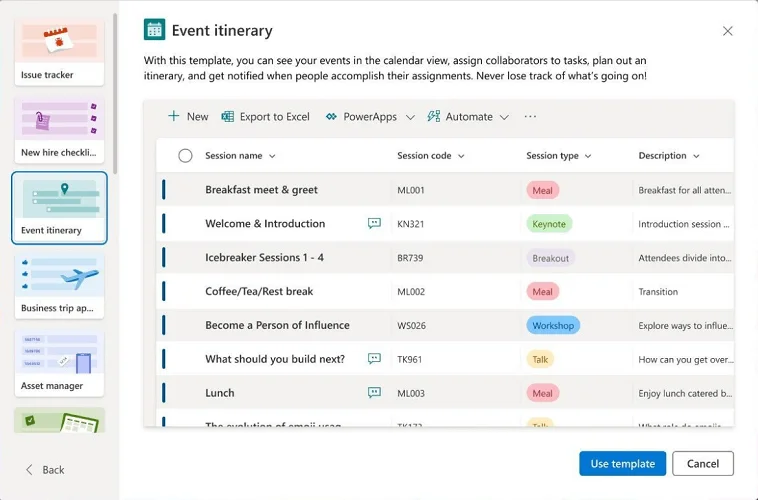Open the more options ellipsis in toolbar
The height and width of the screenshot is (500, 758).
530,117
